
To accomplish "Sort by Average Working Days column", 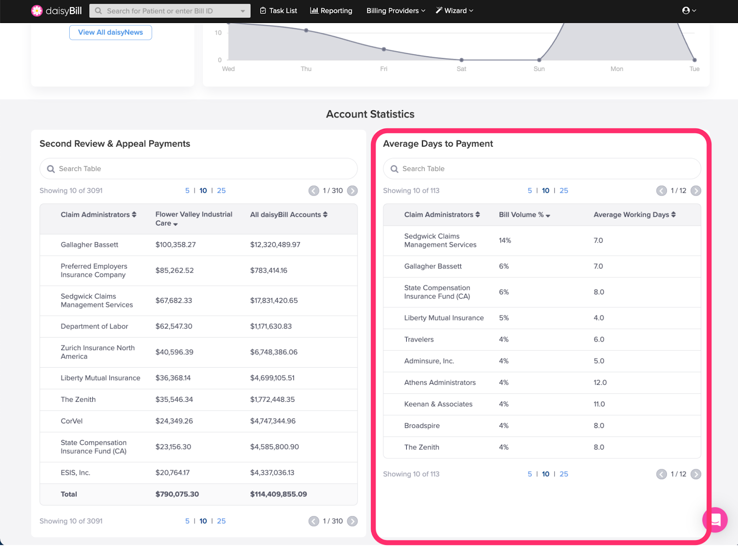I will point(635,215).
